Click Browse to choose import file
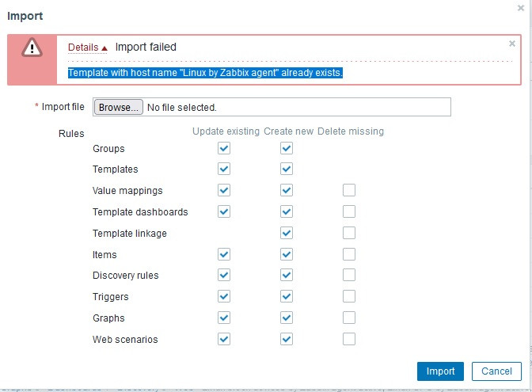532x392 pixels. (118, 107)
